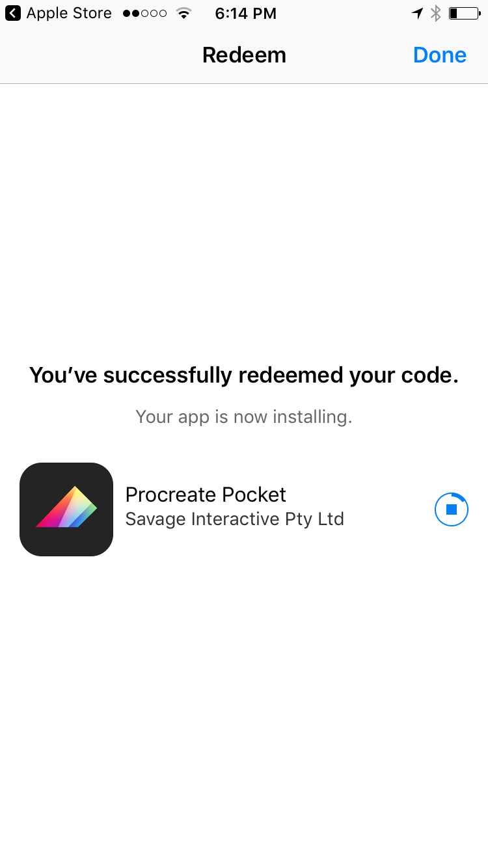Tap the successfully redeemed heading text
Screen dimensions: 488x868
244,375
